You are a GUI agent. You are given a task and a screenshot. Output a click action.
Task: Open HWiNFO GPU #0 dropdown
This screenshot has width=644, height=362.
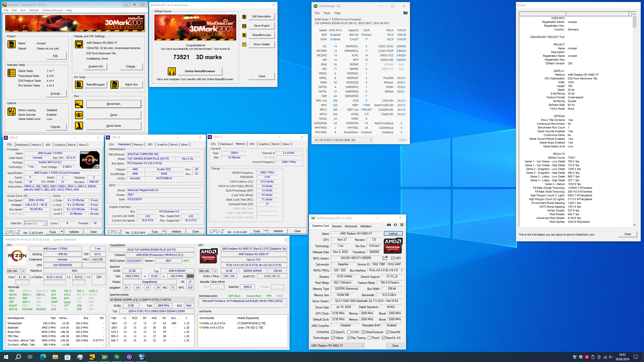coord(208,271)
